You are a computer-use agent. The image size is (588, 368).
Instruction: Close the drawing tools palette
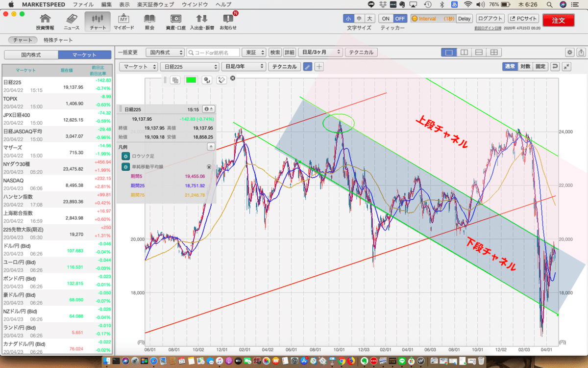pos(233,78)
